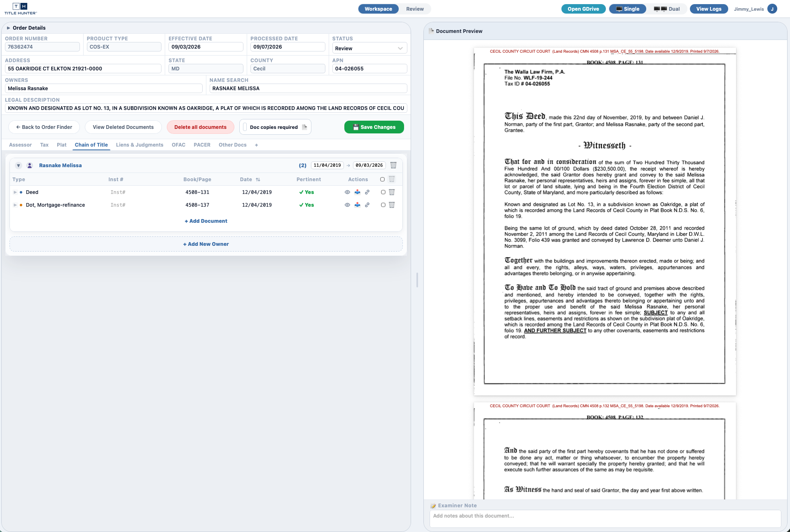Switch to Single monitor mode
The image size is (790, 532).
(628, 9)
